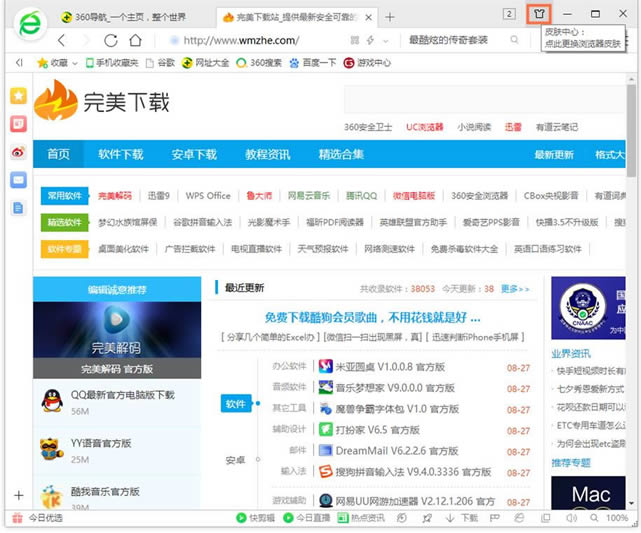Viewport: 641px width, 533px height.
Task: Select the 软件下载 navigation tab
Action: click(121, 154)
